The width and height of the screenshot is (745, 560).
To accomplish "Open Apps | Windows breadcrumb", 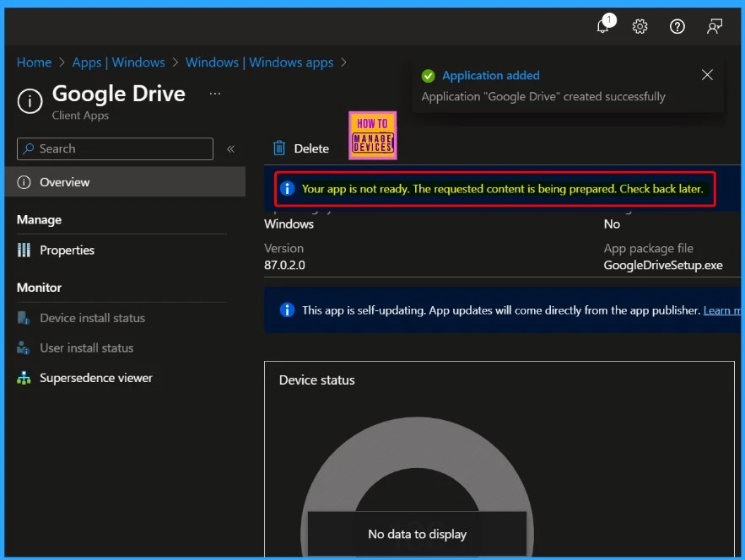I will [x=118, y=62].
